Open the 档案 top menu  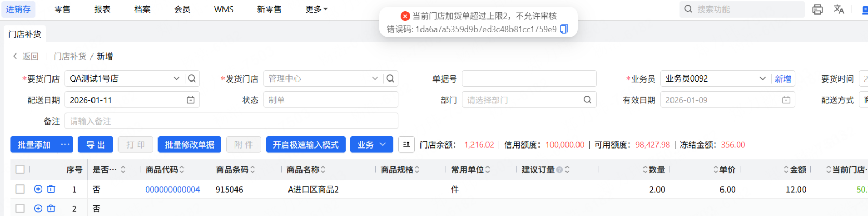tap(142, 9)
